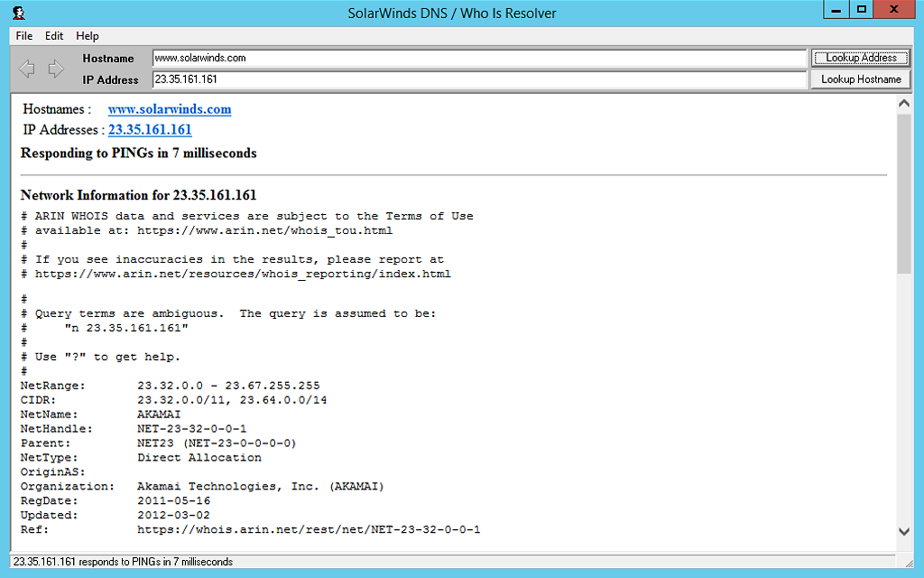Click the 'IP Address' field label
The image size is (924, 578).
[x=110, y=79]
